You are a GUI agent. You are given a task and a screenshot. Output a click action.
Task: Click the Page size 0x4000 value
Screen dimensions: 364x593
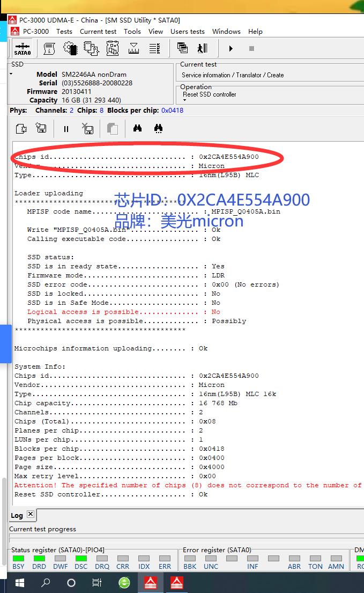coord(211,467)
